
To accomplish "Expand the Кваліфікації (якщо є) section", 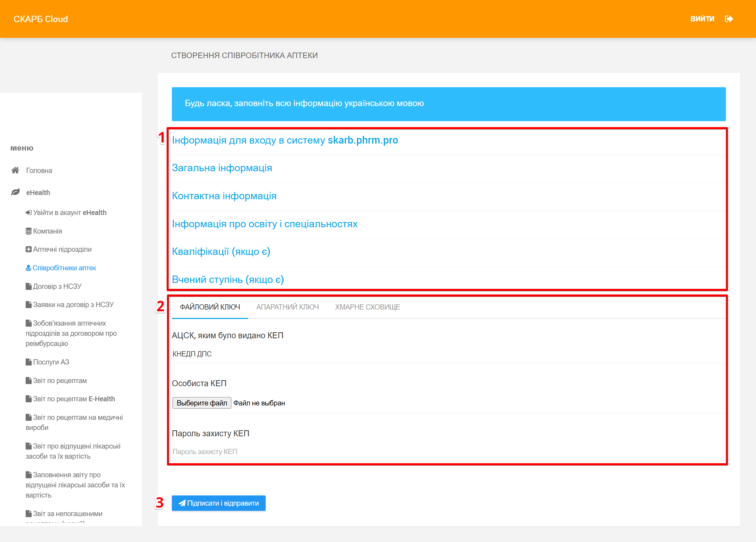I will 221,251.
